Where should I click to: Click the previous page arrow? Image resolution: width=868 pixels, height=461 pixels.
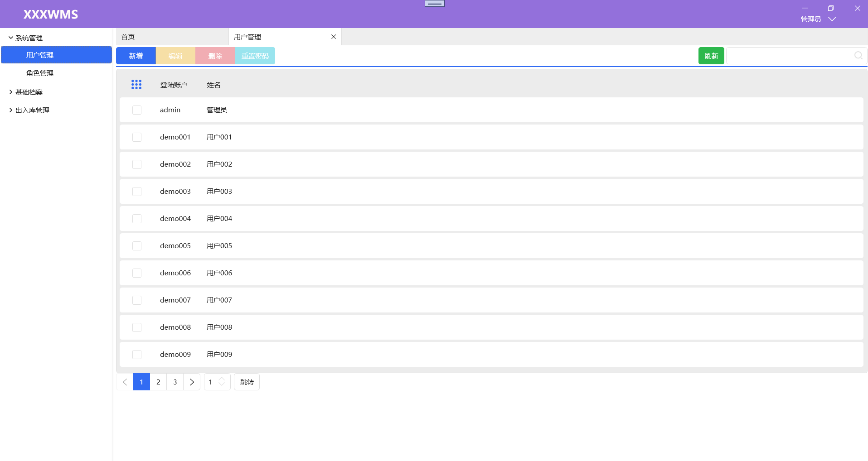coord(125,382)
